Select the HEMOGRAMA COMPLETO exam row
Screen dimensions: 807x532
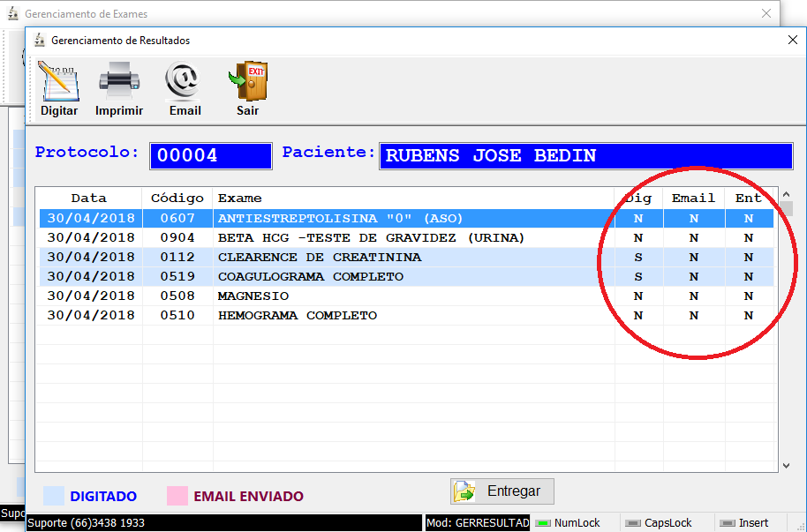pos(406,315)
